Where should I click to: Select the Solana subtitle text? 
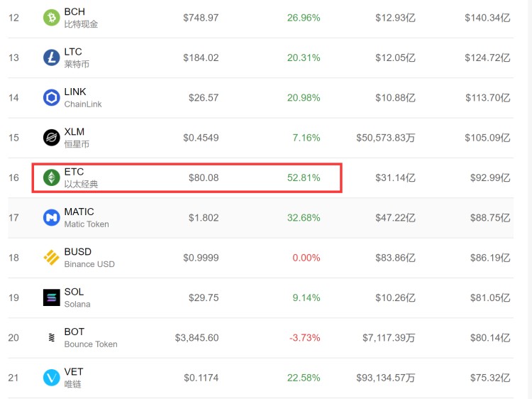(77, 305)
